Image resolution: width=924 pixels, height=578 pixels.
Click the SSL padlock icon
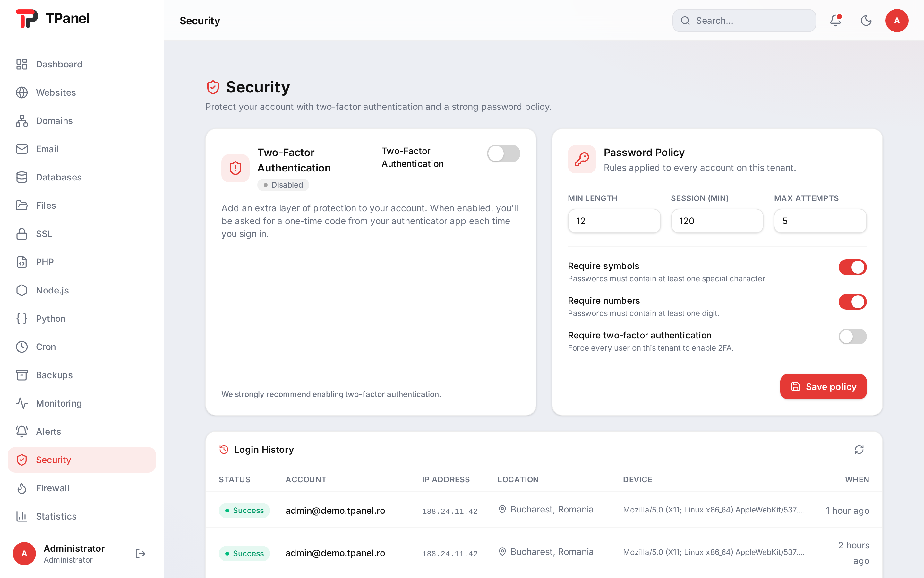pos(22,234)
